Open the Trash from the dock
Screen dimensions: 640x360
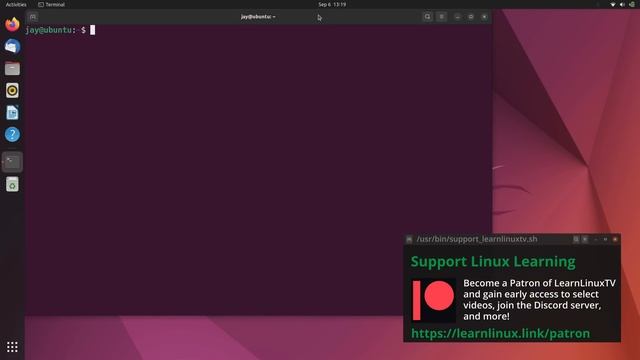[12, 184]
